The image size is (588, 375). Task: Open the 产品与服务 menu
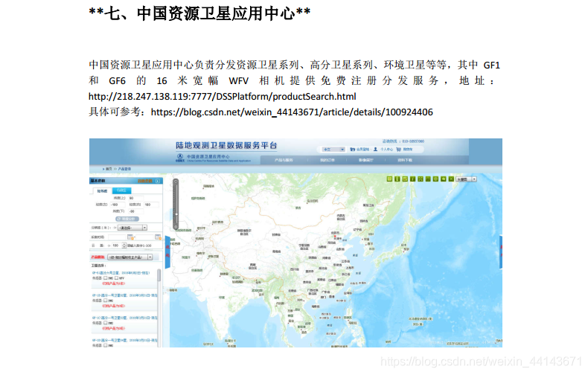(x=284, y=160)
